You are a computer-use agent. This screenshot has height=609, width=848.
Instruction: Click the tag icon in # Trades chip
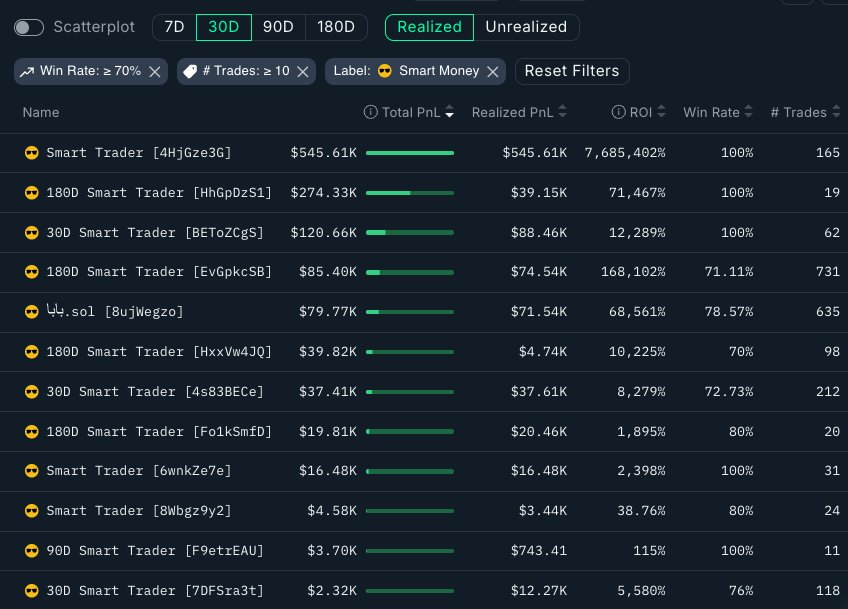pos(189,71)
